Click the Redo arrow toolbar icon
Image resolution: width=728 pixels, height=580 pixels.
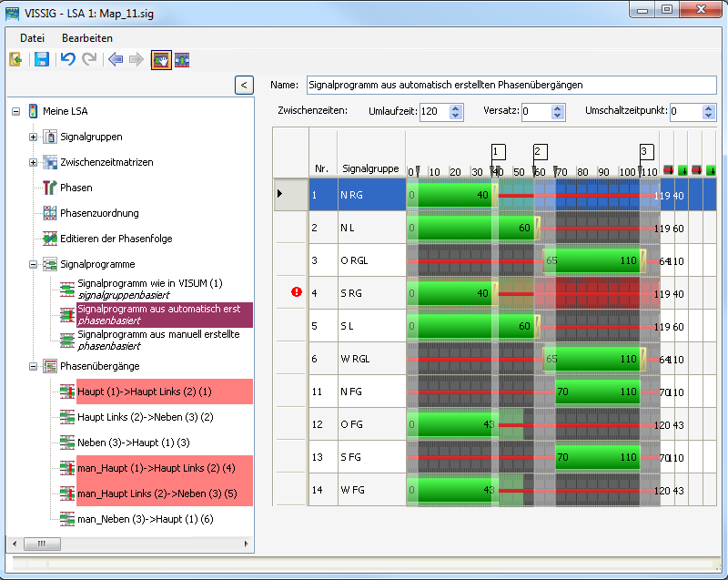(x=89, y=59)
